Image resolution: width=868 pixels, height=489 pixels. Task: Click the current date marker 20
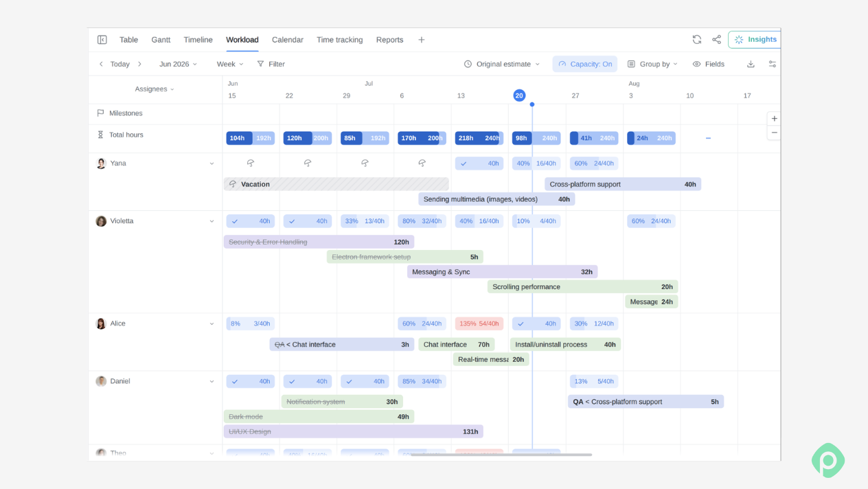pyautogui.click(x=519, y=95)
